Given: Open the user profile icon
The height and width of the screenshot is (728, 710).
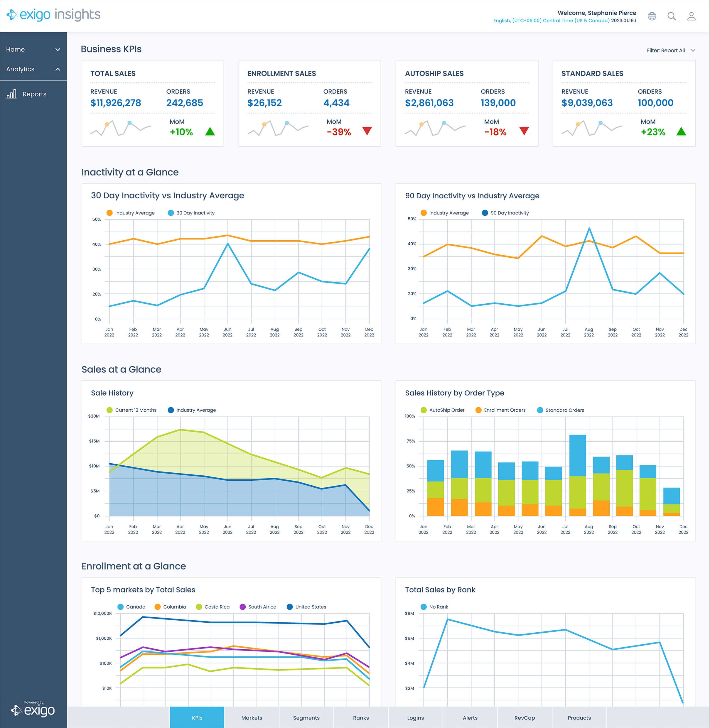Looking at the screenshot, I should (x=691, y=16).
